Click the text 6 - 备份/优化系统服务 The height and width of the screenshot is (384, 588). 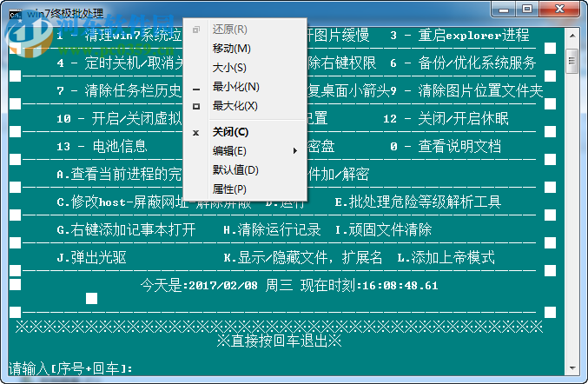coord(463,63)
